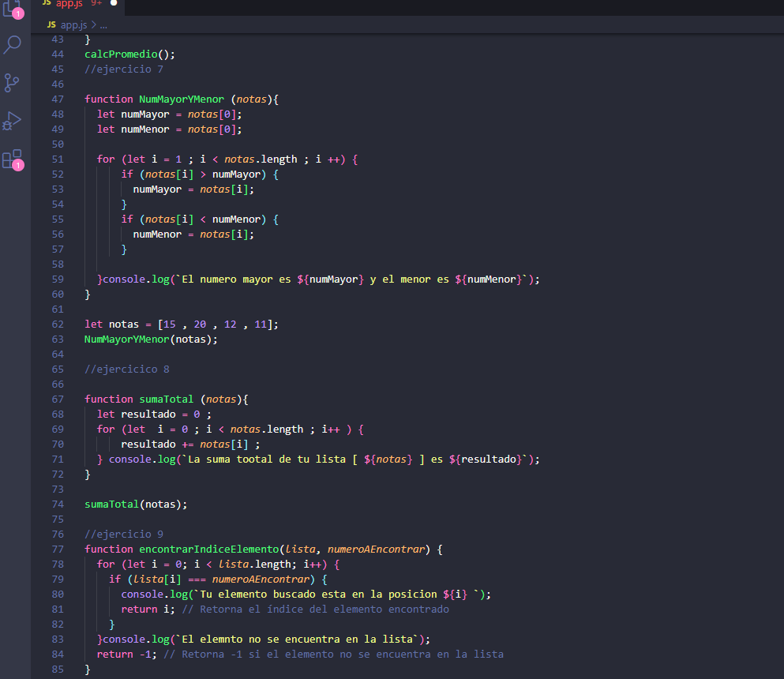Click the 'El elemnto no se encuentra' line
The image size is (784, 679).
coord(264,639)
